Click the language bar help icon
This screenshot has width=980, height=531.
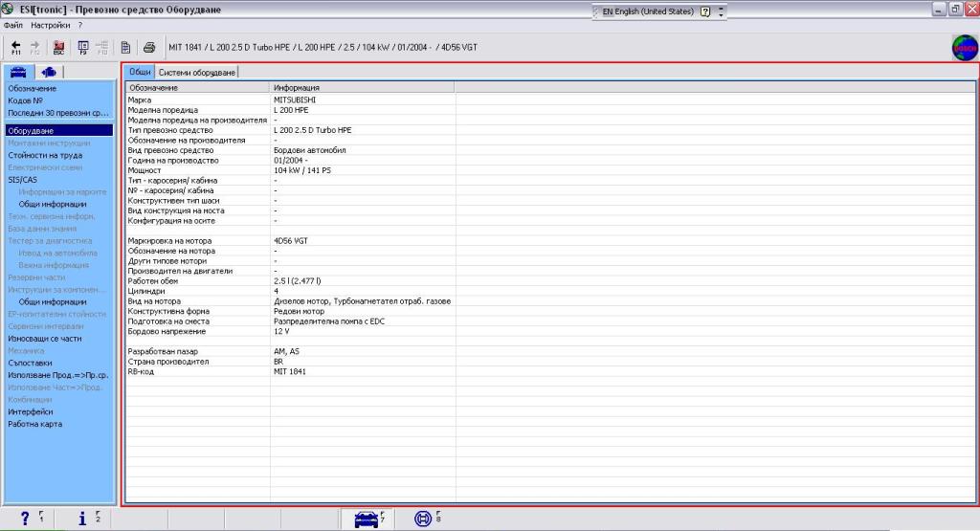pos(705,11)
